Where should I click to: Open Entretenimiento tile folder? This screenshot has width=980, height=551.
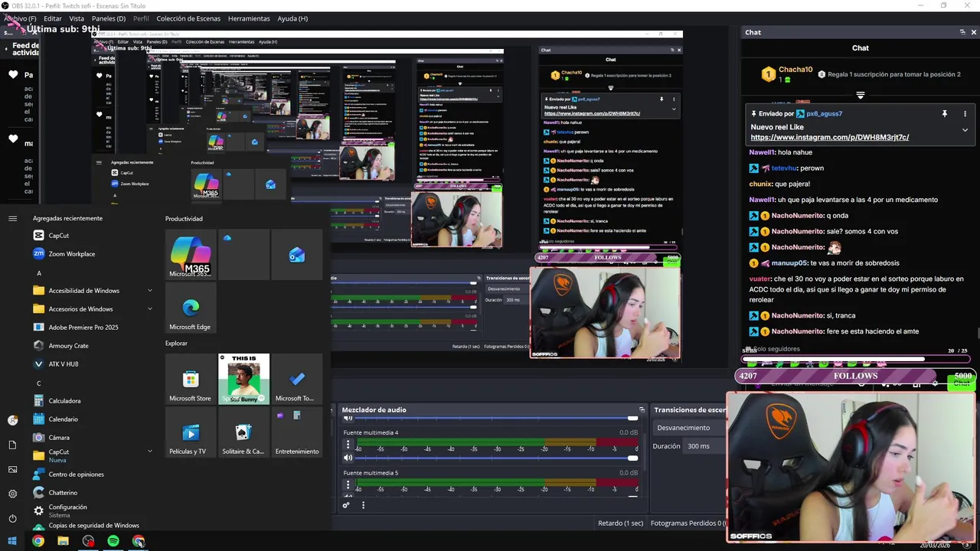(296, 432)
